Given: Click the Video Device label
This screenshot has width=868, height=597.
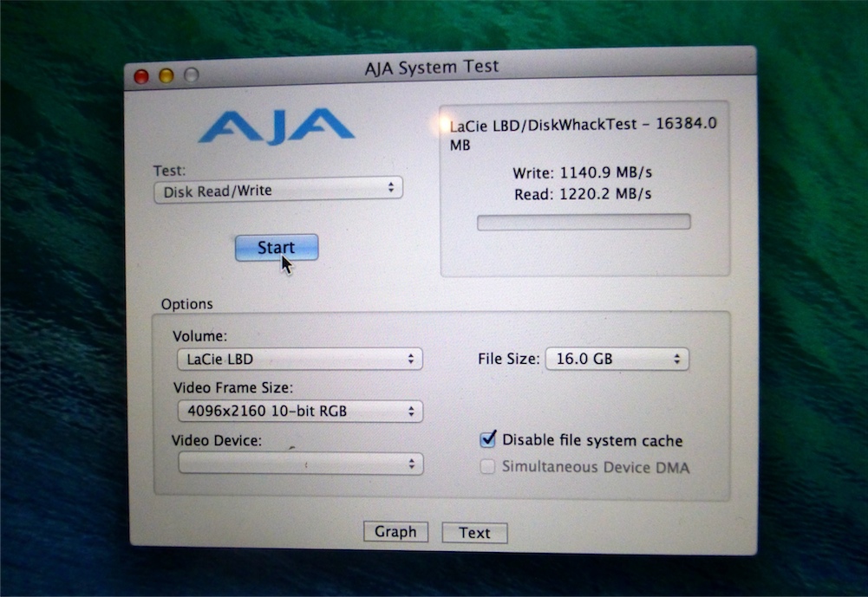Looking at the screenshot, I should (x=217, y=440).
